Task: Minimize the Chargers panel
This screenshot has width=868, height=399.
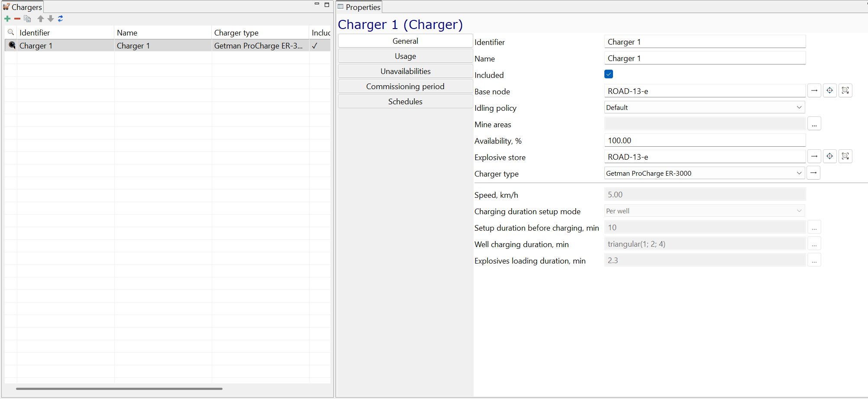Action: coord(317,4)
